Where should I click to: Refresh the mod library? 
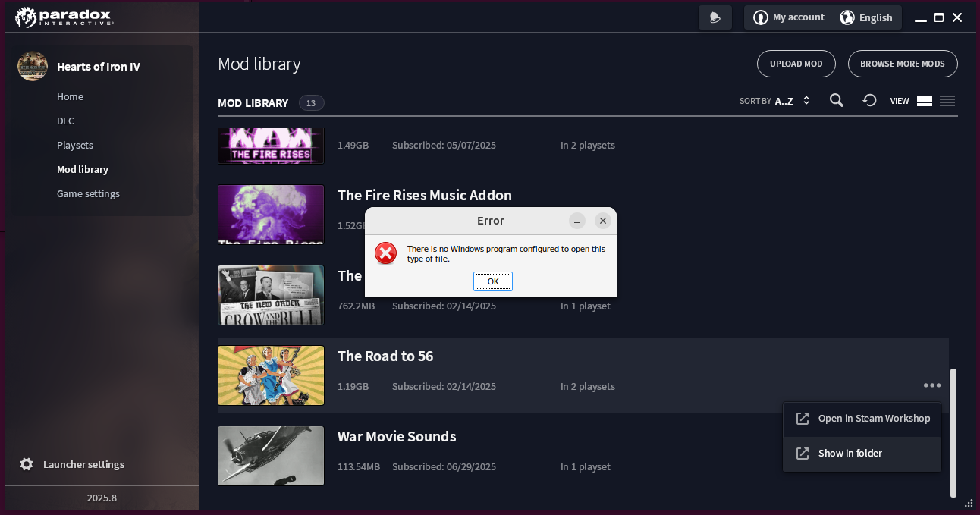pos(869,101)
